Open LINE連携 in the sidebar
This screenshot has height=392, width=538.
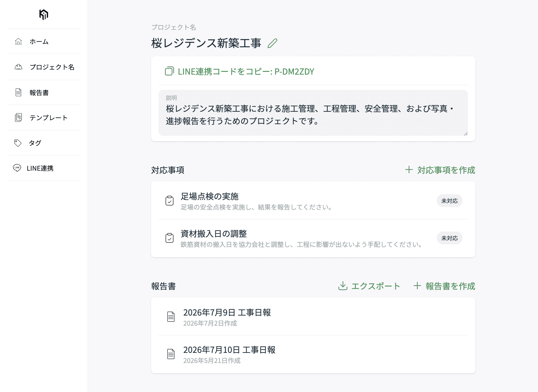coord(44,168)
